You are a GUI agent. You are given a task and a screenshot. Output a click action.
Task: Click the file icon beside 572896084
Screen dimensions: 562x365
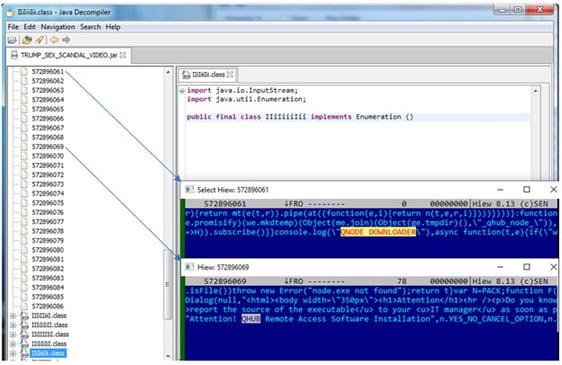point(24,288)
